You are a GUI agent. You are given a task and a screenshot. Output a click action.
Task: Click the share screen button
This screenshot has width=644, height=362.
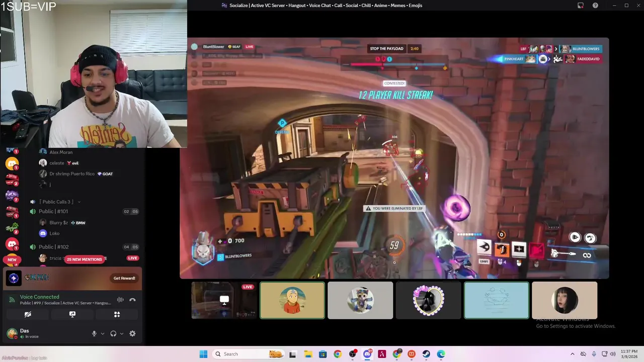72,314
